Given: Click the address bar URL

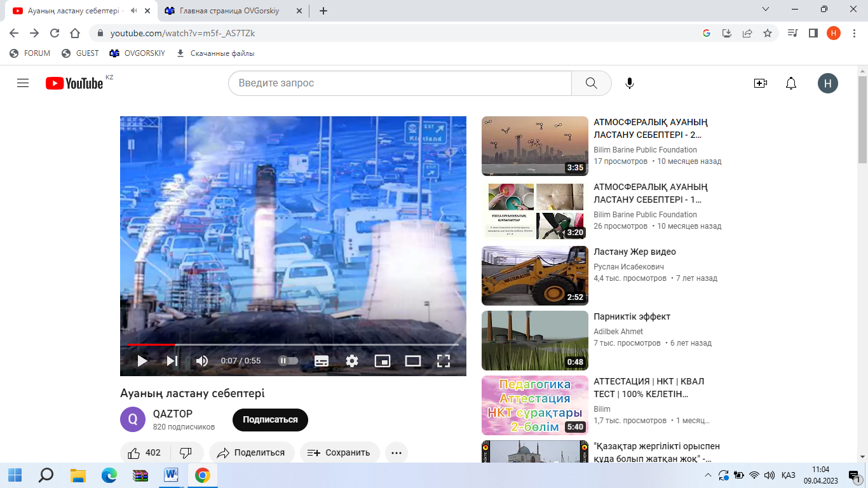Looking at the screenshot, I should pos(182,33).
